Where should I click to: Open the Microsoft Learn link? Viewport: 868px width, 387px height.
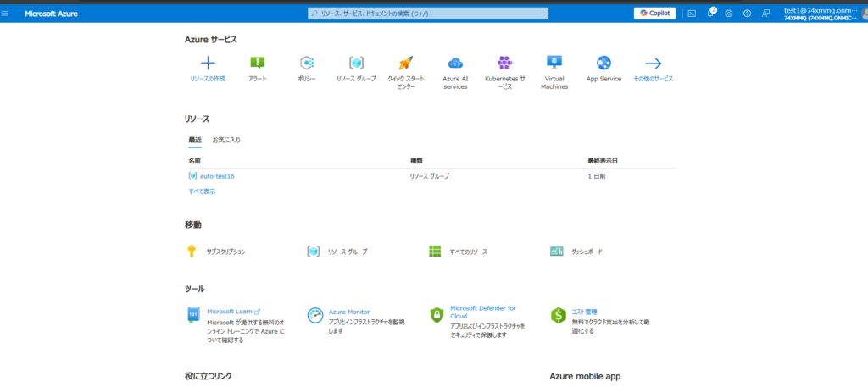coord(233,312)
